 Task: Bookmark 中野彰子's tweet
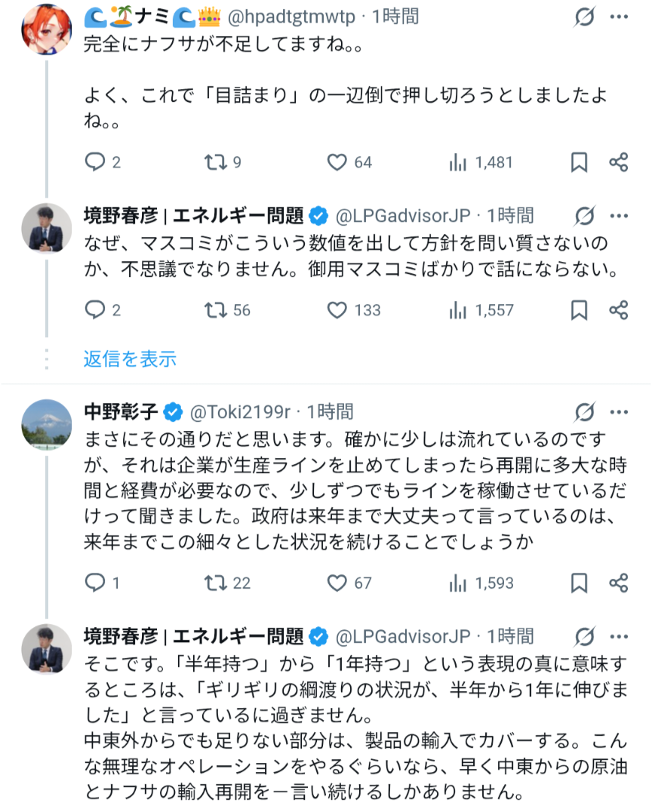click(x=579, y=583)
